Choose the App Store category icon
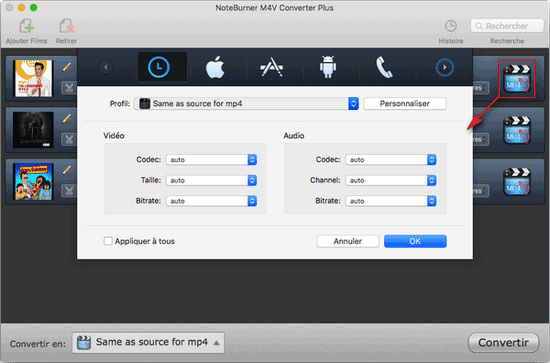Viewport: 550px width, 363px height. coord(271,67)
